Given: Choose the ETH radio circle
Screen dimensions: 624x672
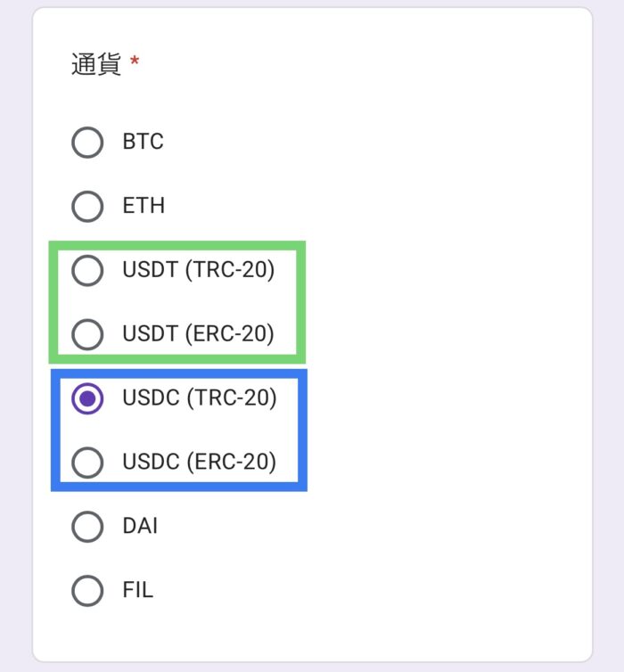Looking at the screenshot, I should 87,207.
